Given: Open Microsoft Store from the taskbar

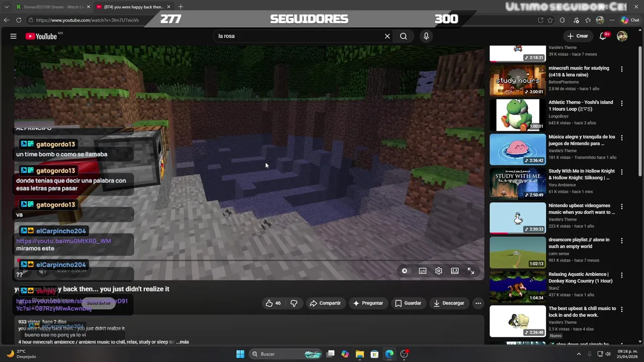Looking at the screenshot, I should coord(374,354).
